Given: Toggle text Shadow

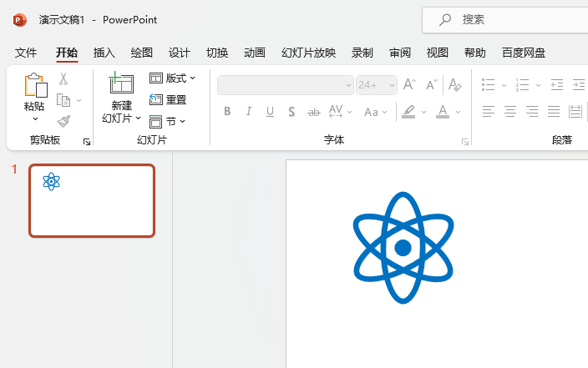Looking at the screenshot, I should 291,112.
